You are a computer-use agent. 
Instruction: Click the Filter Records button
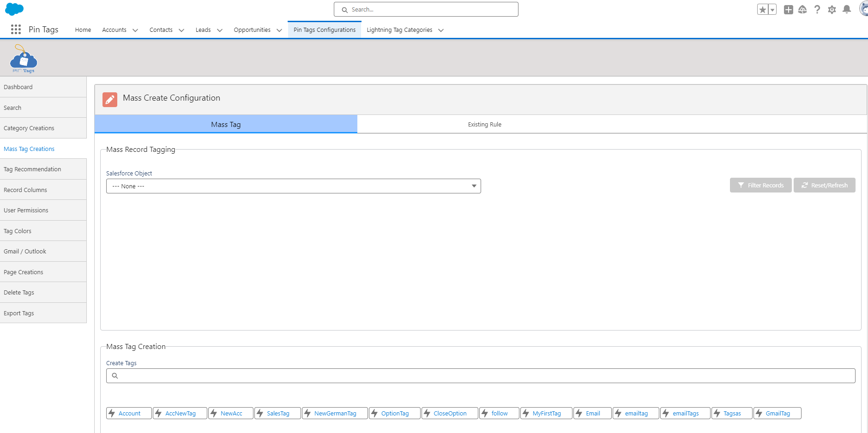(x=761, y=185)
